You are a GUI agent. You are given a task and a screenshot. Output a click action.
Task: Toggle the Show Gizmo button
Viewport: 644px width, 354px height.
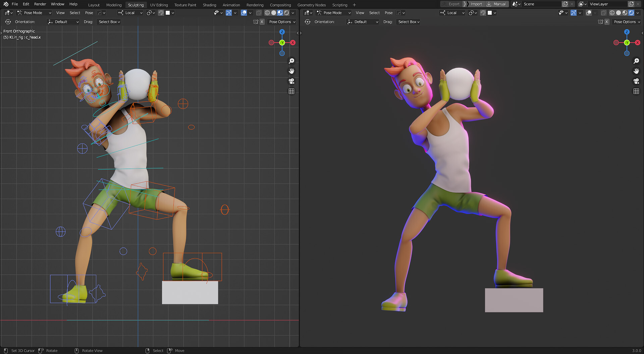tap(229, 13)
